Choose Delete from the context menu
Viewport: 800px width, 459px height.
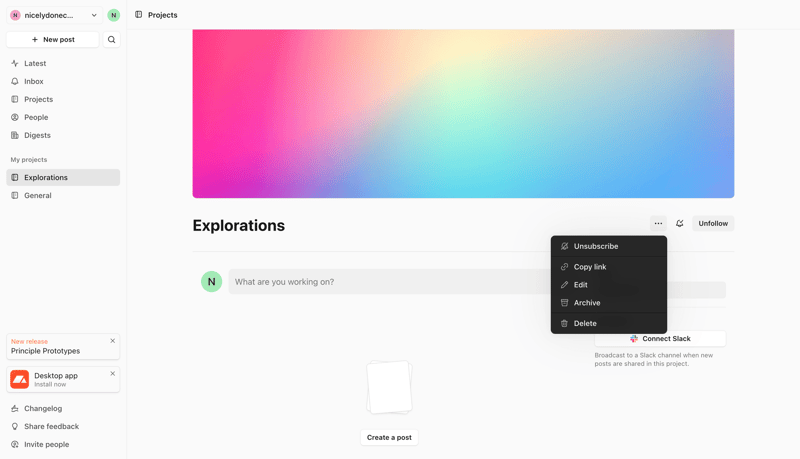pos(609,323)
